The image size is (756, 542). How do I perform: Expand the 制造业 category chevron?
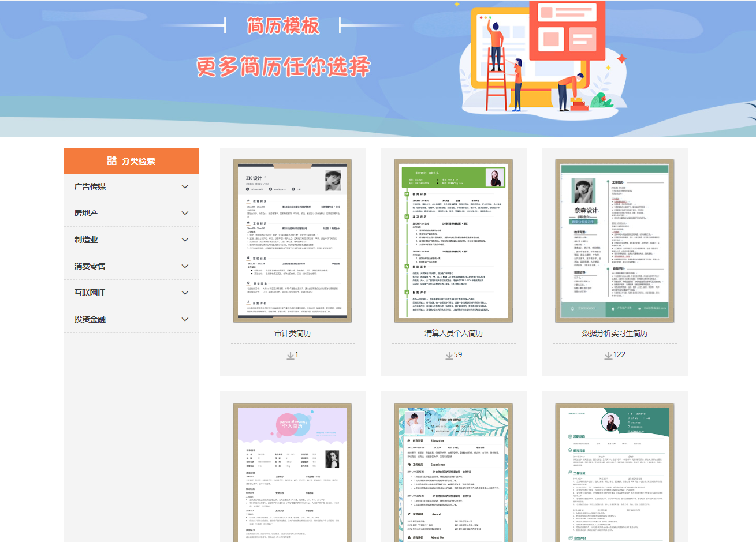pos(185,240)
